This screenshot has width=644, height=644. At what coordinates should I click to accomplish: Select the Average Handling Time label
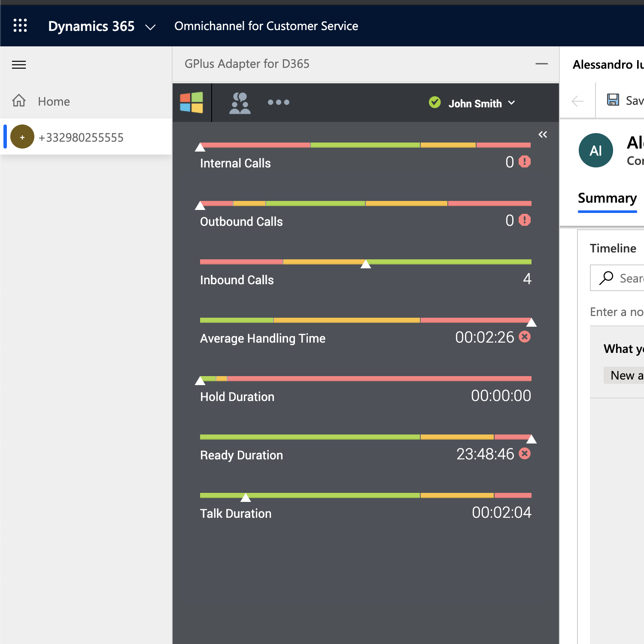[263, 338]
